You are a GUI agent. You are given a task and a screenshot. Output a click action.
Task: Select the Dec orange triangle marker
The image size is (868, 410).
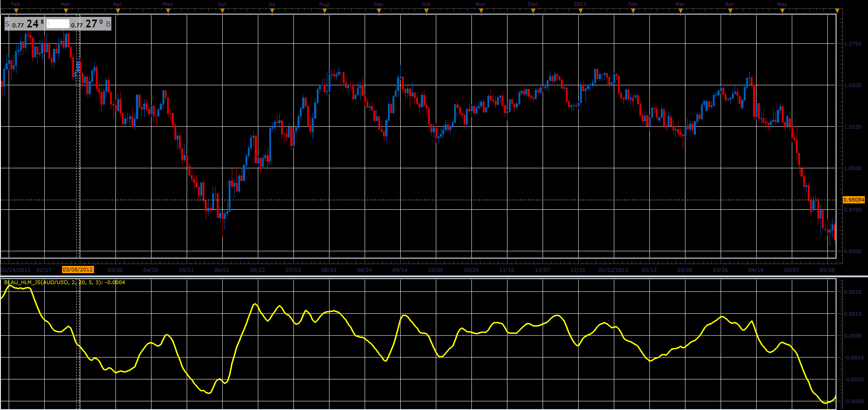click(533, 11)
